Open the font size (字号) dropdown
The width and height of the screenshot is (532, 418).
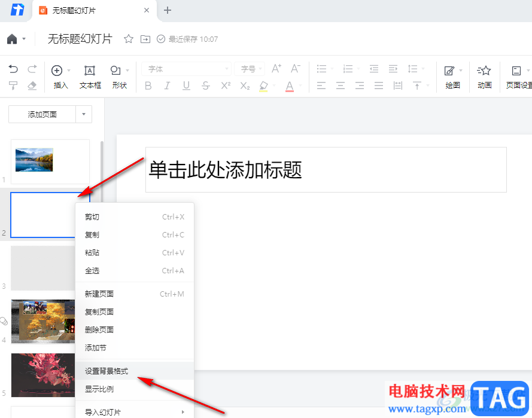tap(250, 69)
